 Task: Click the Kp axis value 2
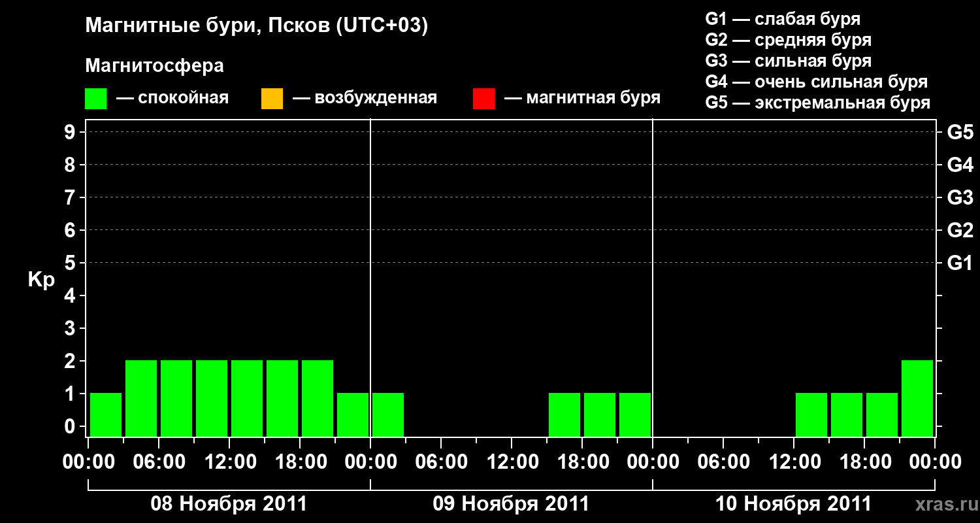pos(71,362)
